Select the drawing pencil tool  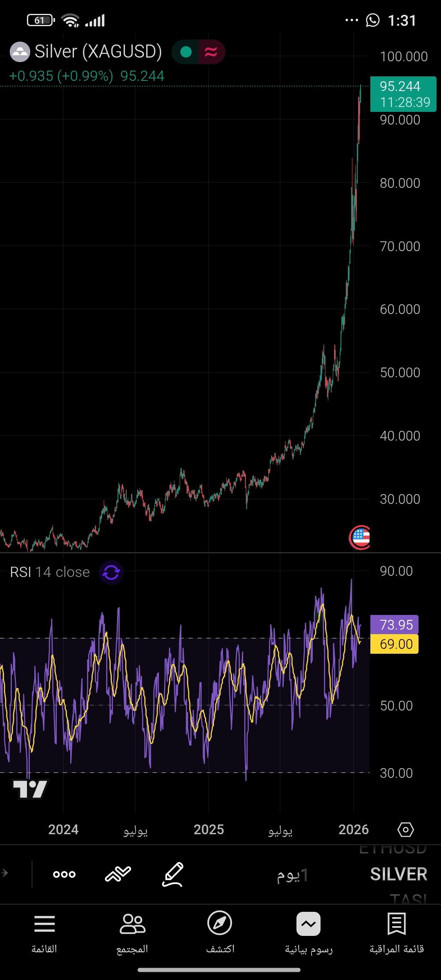tap(173, 874)
